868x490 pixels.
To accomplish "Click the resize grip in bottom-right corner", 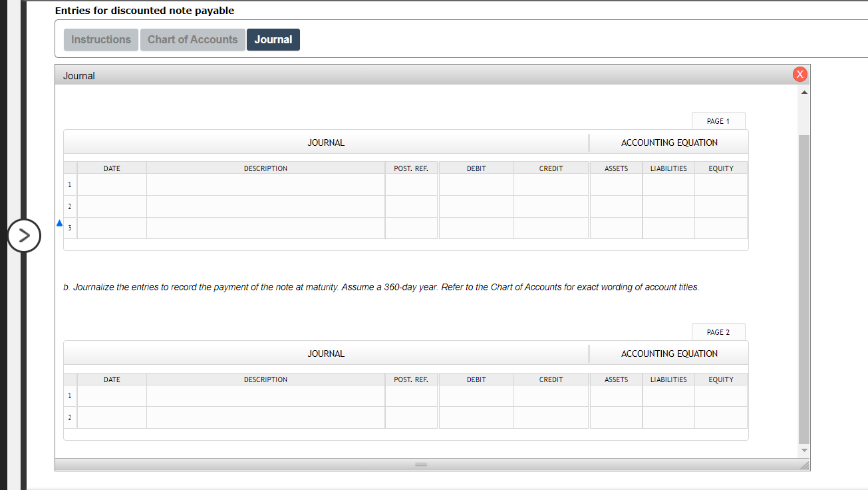I will click(x=804, y=464).
